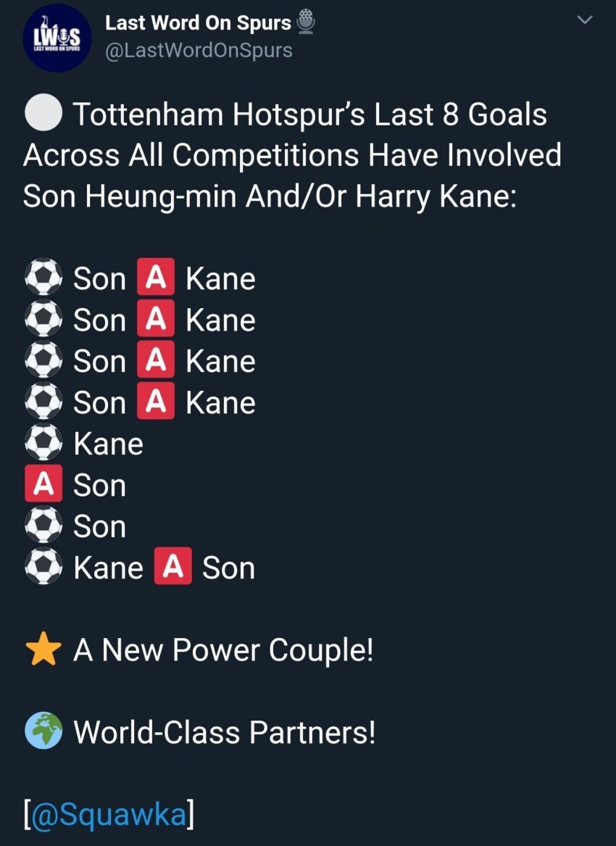Click the white circle emoji before Tottenham
Screen dimensions: 616x846
[x=43, y=115]
